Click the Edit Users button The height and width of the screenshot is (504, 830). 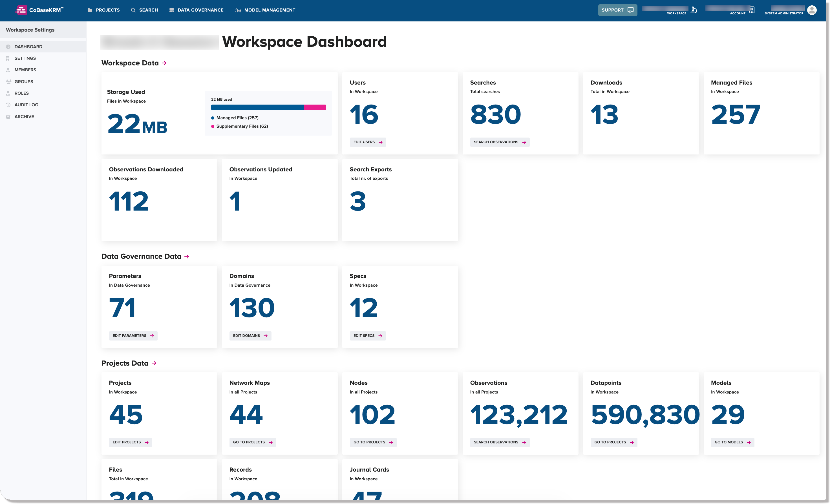pyautogui.click(x=368, y=142)
